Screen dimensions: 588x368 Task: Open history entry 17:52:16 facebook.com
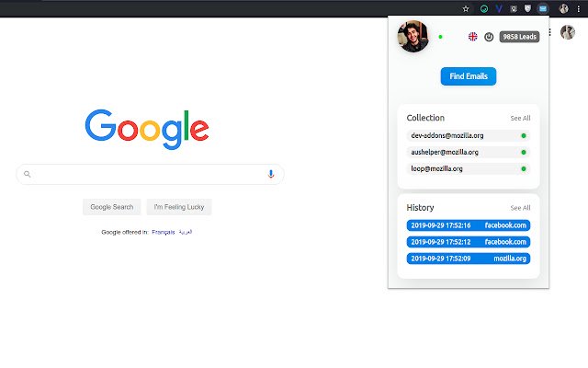click(x=469, y=225)
